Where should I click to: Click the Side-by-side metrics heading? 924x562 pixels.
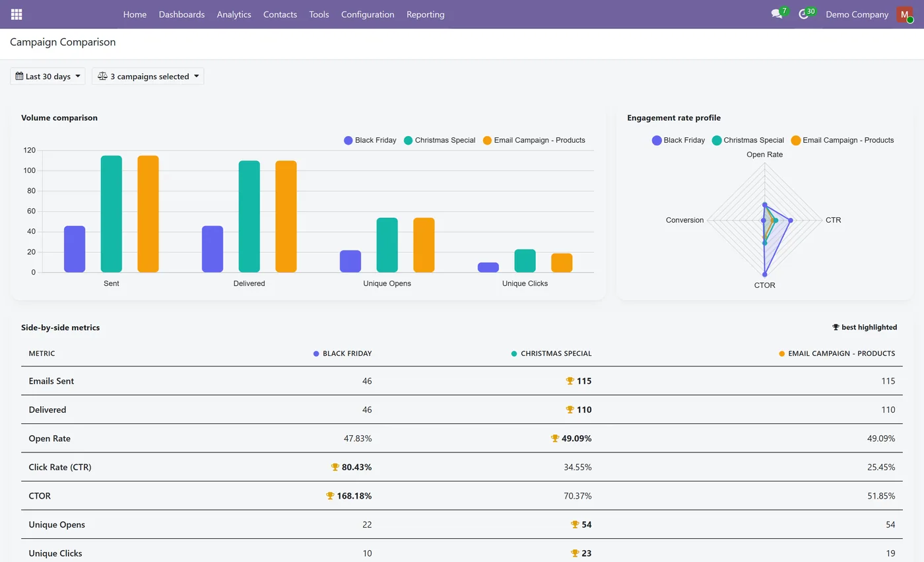tap(61, 327)
